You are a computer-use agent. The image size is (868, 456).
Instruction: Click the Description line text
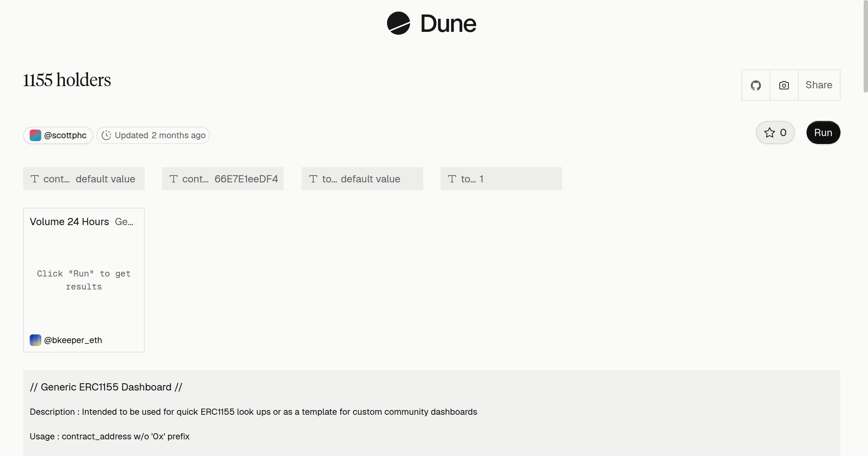(253, 412)
